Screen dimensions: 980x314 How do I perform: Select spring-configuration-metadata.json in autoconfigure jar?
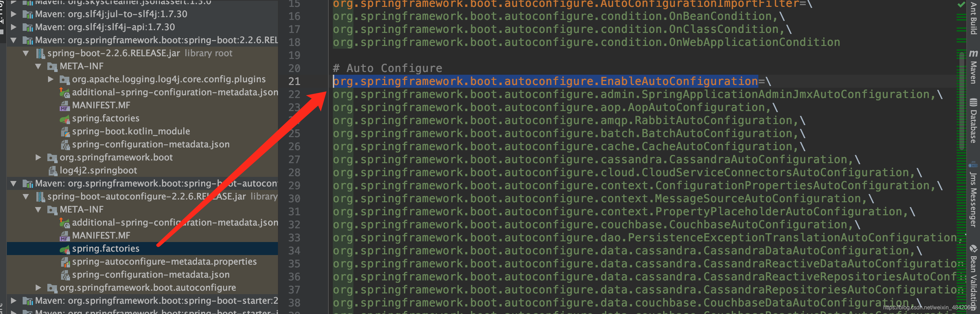click(151, 275)
